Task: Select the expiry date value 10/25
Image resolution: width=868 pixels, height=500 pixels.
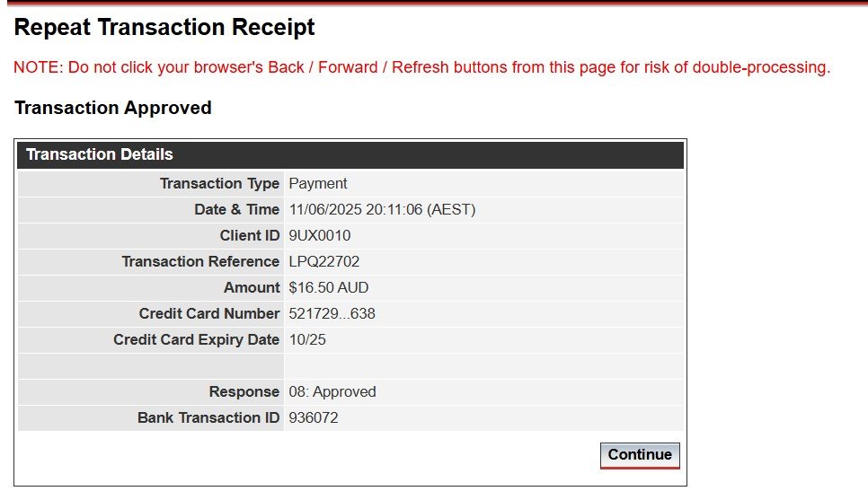Action: (x=307, y=339)
